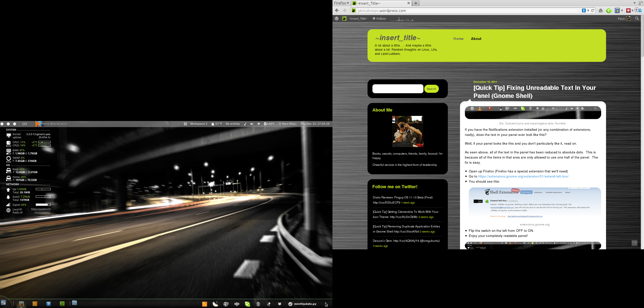Click green checkmark tray icon
644x308 pixels.
tap(248, 304)
